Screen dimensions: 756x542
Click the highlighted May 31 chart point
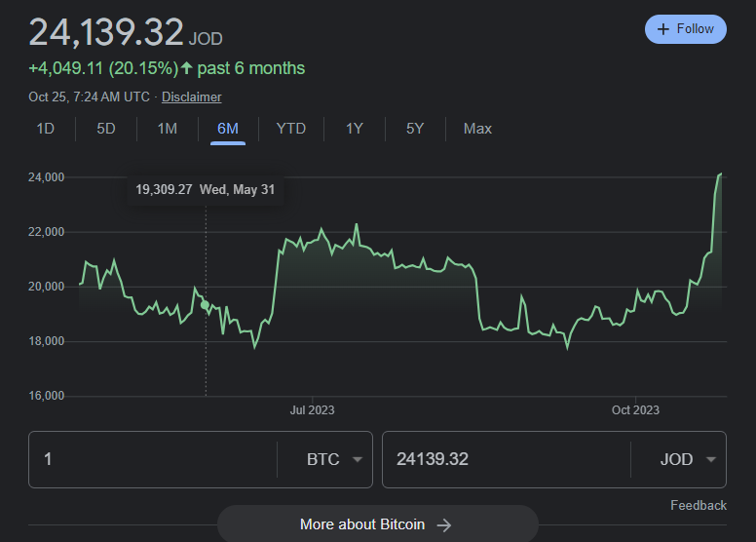coord(205,305)
